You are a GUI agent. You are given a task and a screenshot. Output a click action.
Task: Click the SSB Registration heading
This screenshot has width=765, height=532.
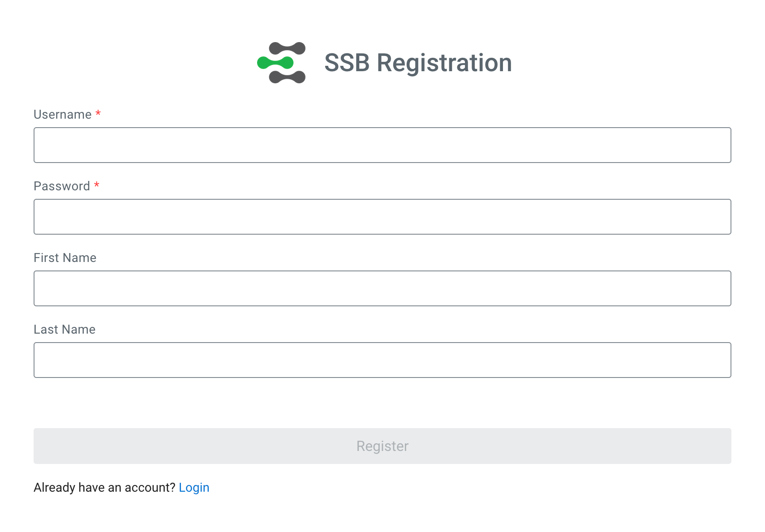[x=417, y=63]
